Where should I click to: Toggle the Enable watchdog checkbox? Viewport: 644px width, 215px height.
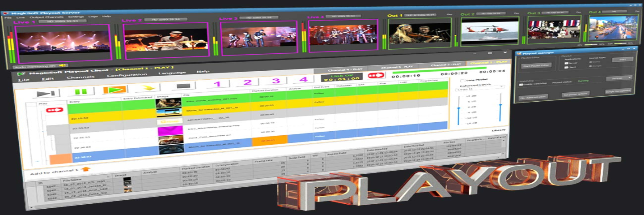pos(521,84)
